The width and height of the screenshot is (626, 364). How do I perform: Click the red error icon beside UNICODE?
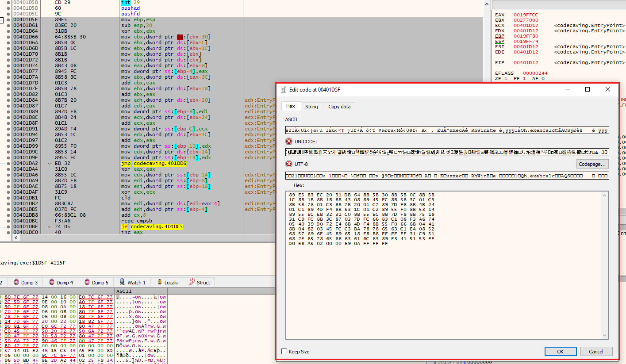289,142
